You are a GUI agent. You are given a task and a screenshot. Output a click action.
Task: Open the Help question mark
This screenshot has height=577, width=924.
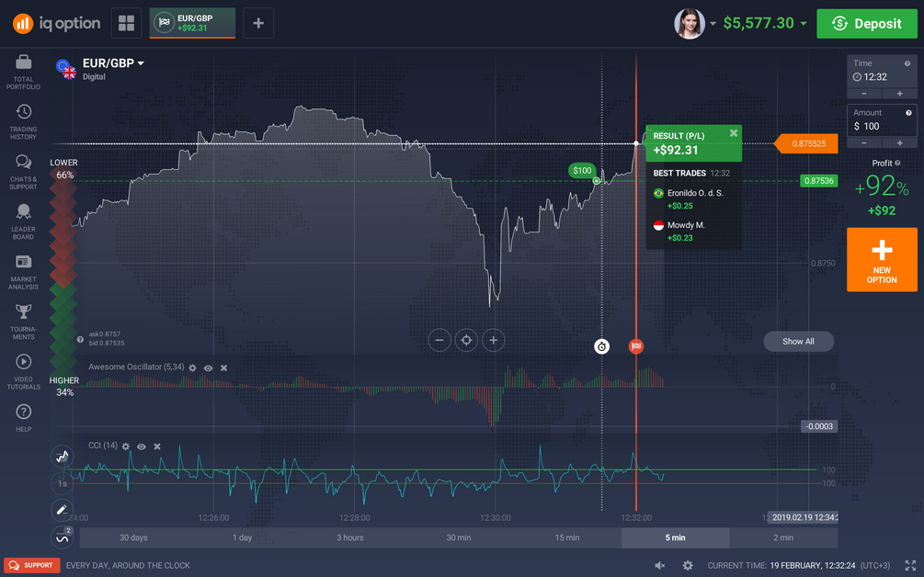coord(24,412)
